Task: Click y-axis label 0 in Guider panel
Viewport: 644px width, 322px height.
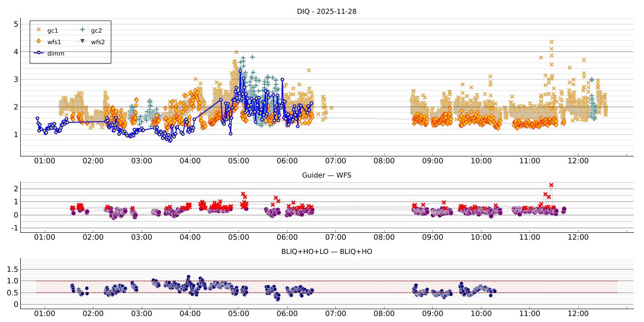Action: (16, 215)
